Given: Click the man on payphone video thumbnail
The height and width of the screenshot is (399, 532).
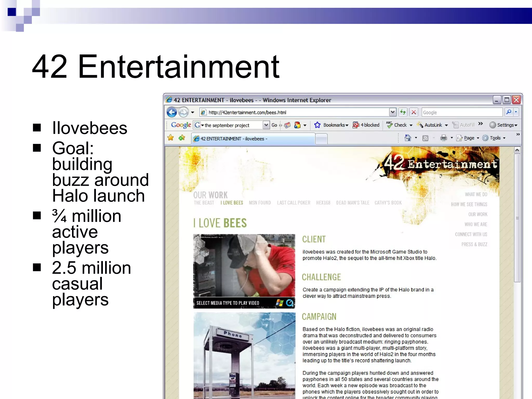Looking at the screenshot, I should 244,265.
